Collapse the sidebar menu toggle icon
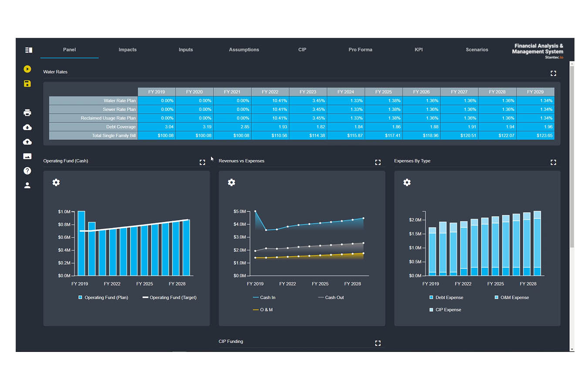 tap(28, 50)
